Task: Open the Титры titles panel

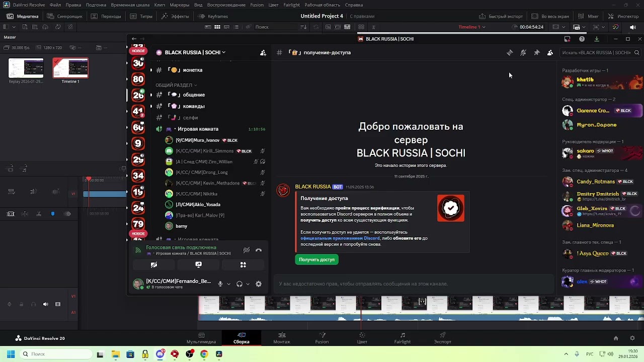Action: click(141, 16)
